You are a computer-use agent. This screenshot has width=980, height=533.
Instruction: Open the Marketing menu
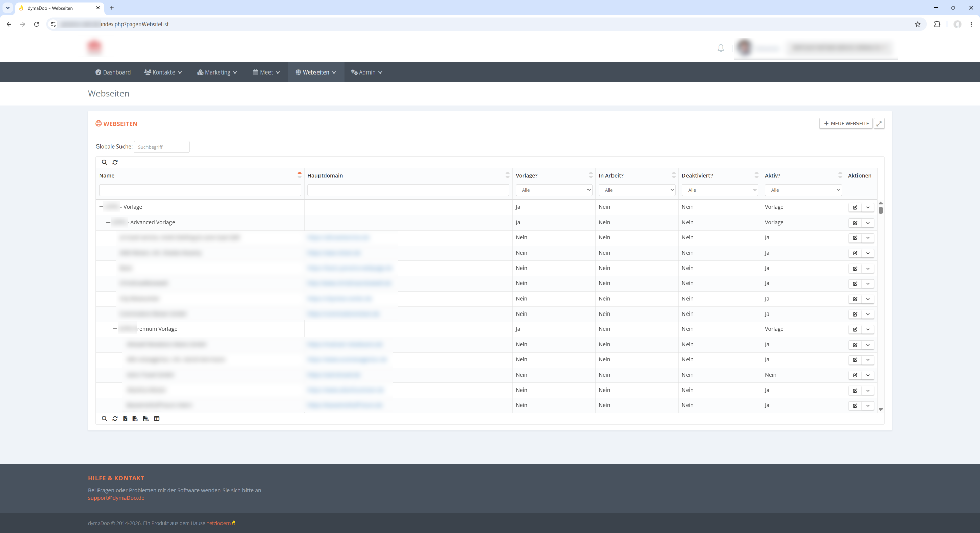point(217,72)
